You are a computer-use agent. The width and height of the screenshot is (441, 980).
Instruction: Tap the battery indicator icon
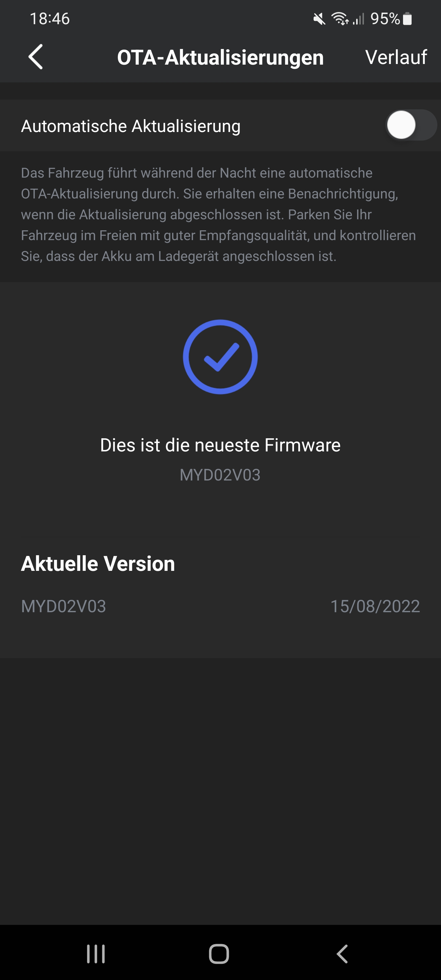(407, 19)
